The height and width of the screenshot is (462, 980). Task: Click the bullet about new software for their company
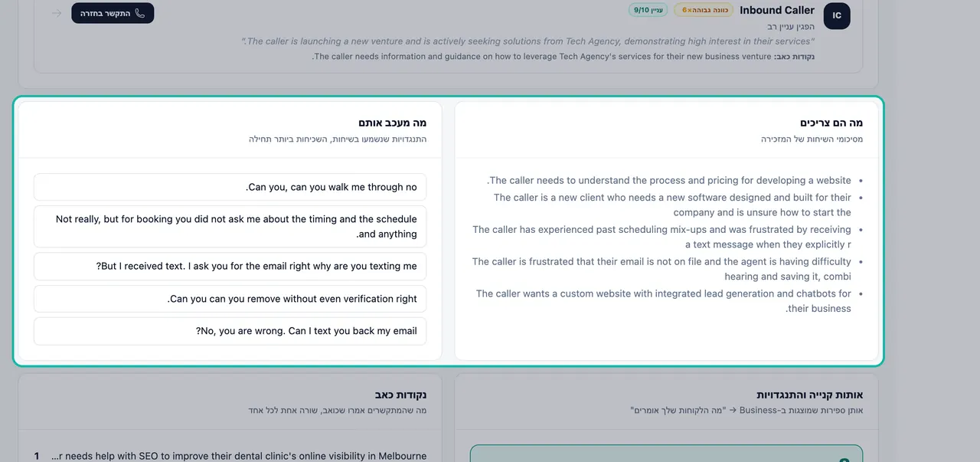(x=672, y=205)
